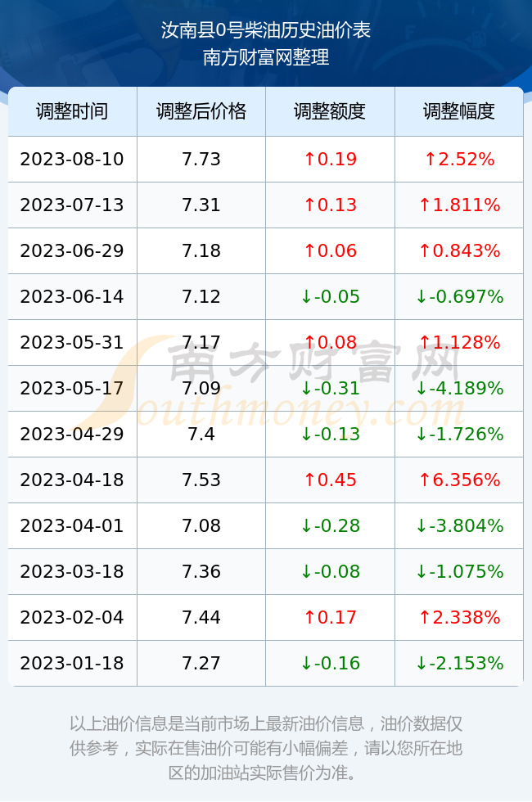This screenshot has width=532, height=802.
Task: Select the 2023-04-18 date cell
Action: (72, 480)
